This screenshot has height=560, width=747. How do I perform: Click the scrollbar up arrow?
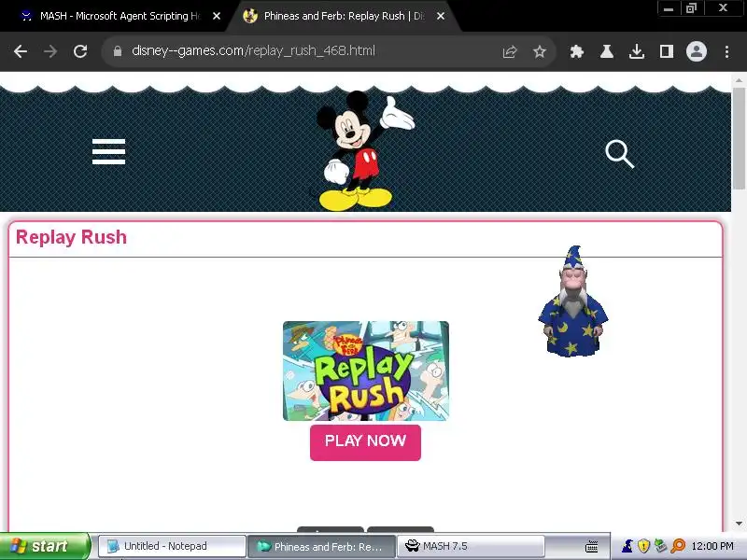pos(739,80)
